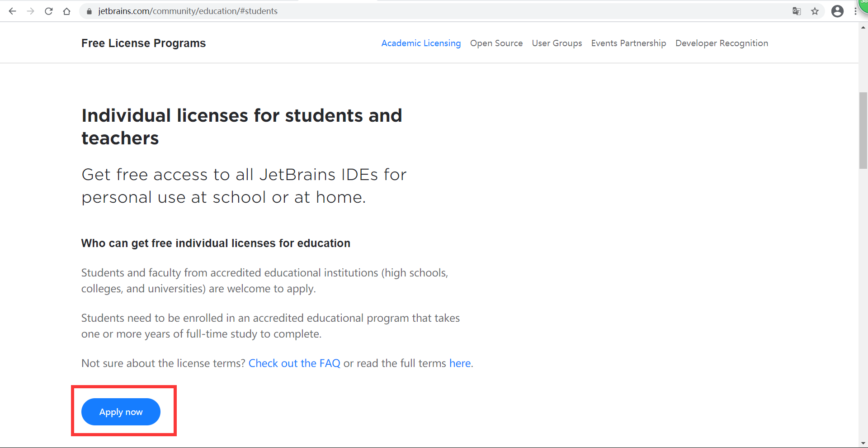Viewport: 868px width, 448px height.
Task: Click the Free License Programs title
Action: (x=143, y=43)
